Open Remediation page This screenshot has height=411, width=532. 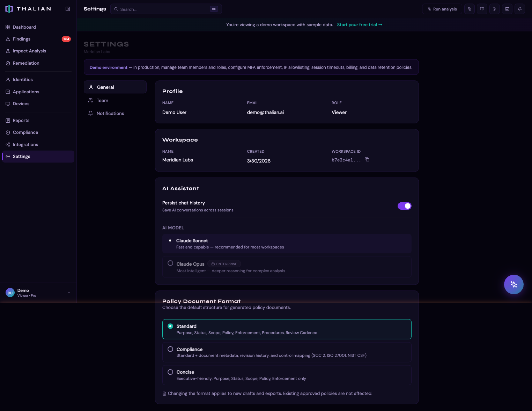coord(38,63)
